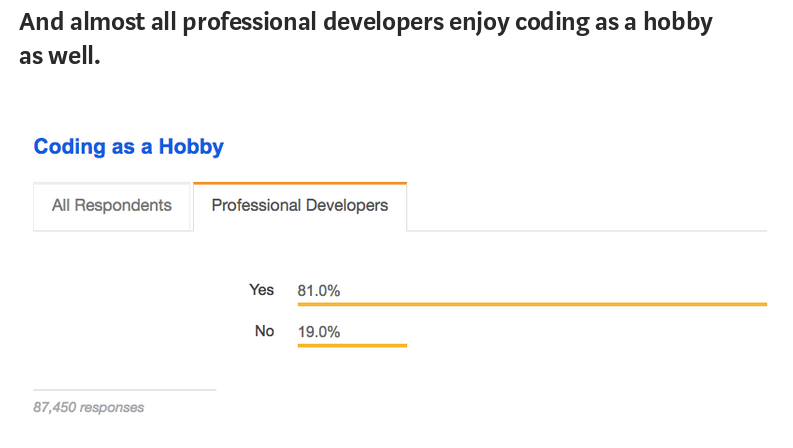Click the words "as well." in the headline
The width and height of the screenshot is (793, 448).
pyautogui.click(x=60, y=56)
